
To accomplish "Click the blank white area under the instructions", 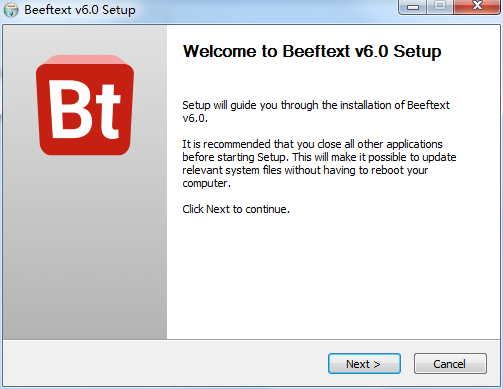I will (333, 277).
